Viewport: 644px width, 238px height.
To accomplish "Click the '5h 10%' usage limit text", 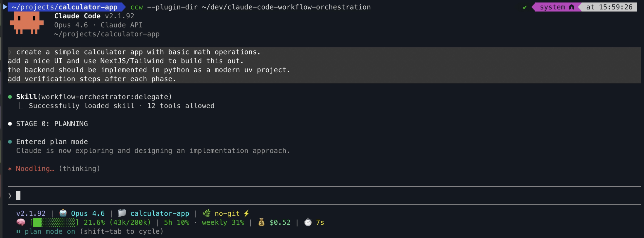I will click(x=177, y=222).
